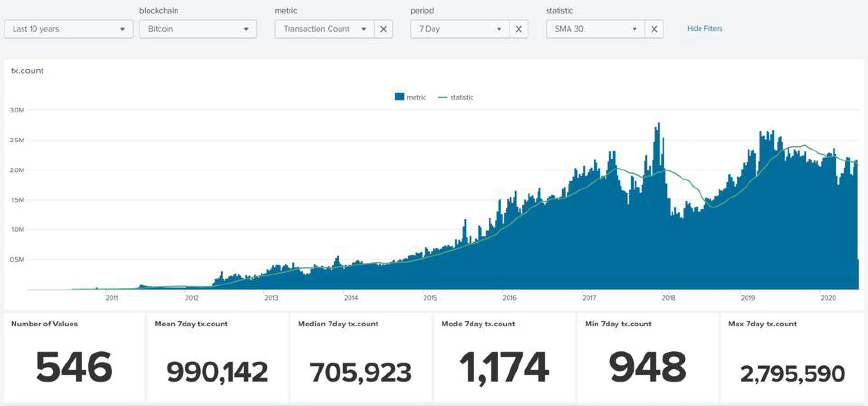
Task: Open the Bitcoin blockchain dropdown
Action: coord(198,29)
